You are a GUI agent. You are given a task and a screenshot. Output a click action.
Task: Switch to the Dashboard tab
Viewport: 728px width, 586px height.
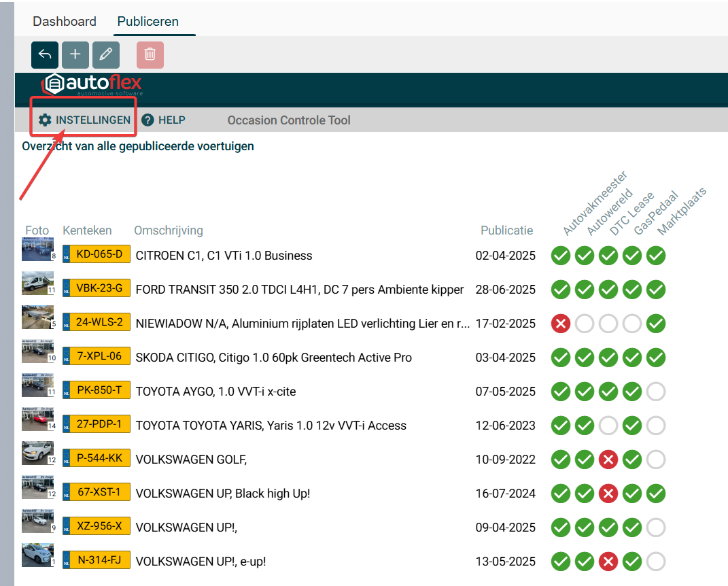65,22
